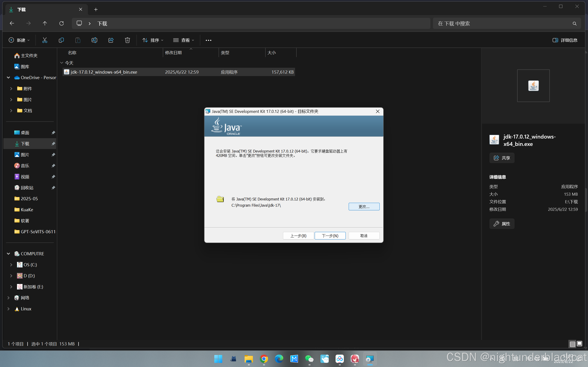
Task: Click the Rename icon in toolbar
Action: (x=94, y=40)
